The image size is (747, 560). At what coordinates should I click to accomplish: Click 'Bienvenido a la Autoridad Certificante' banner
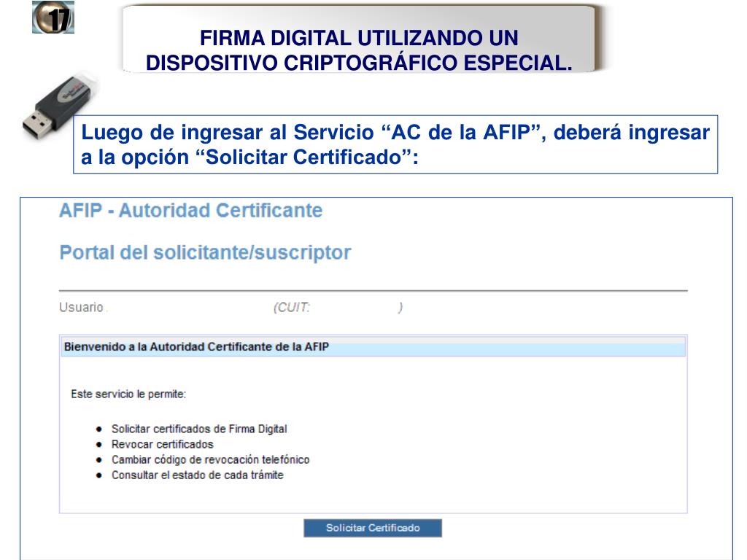pos(373,346)
